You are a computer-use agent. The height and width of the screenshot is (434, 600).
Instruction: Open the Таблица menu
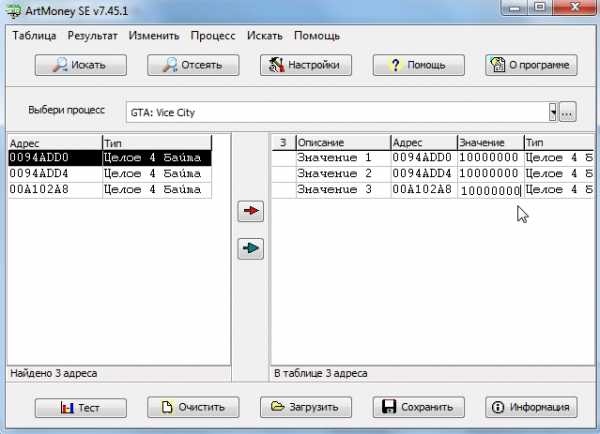click(34, 36)
